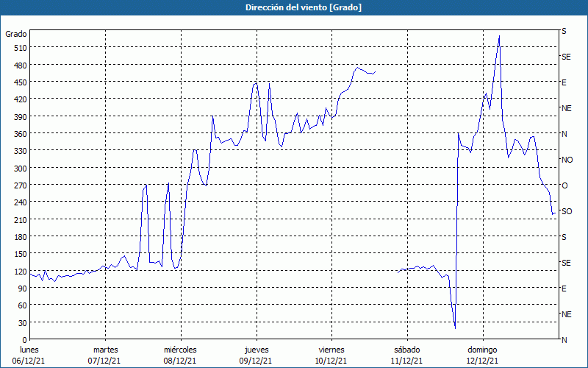Click the 60 value on the left axis

(x=22, y=305)
